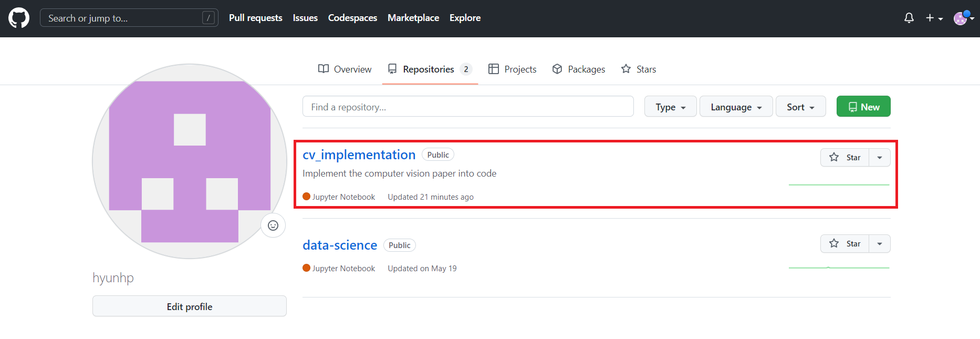Expand list options next to data-science Star
This screenshot has height=339, width=980.
880,244
